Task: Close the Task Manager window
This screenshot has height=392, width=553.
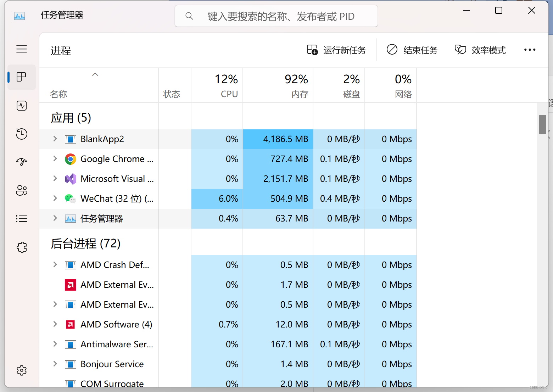Action: tap(532, 10)
